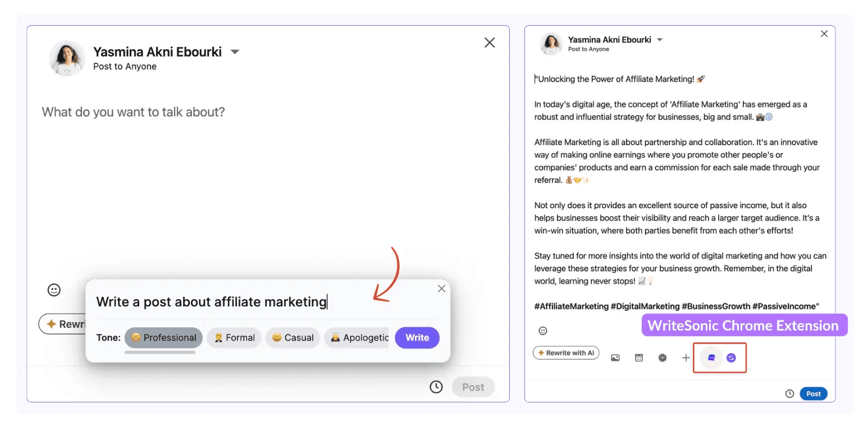Viewport: 868px width, 422px height.
Task: Select the Professional tone chip
Action: 163,338
